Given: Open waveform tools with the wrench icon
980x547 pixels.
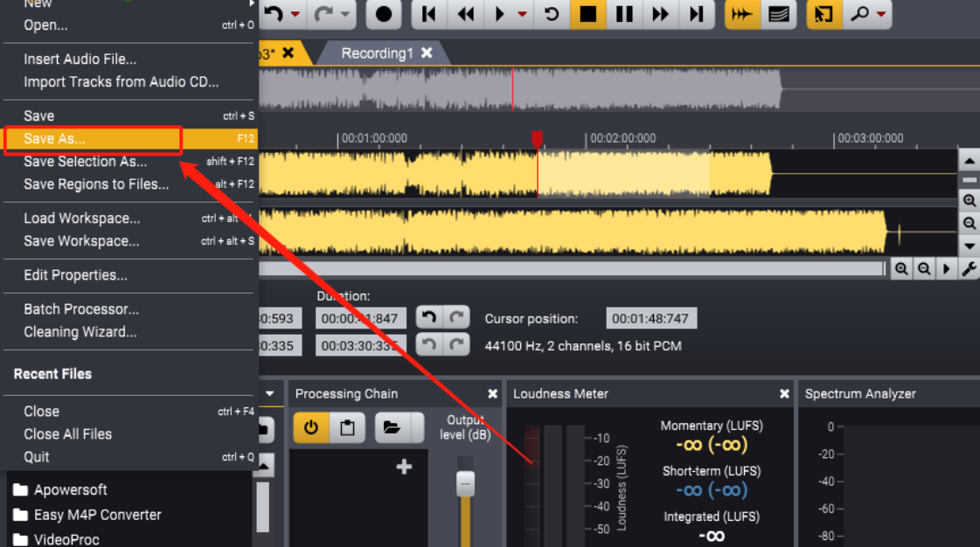Looking at the screenshot, I should coord(969,268).
